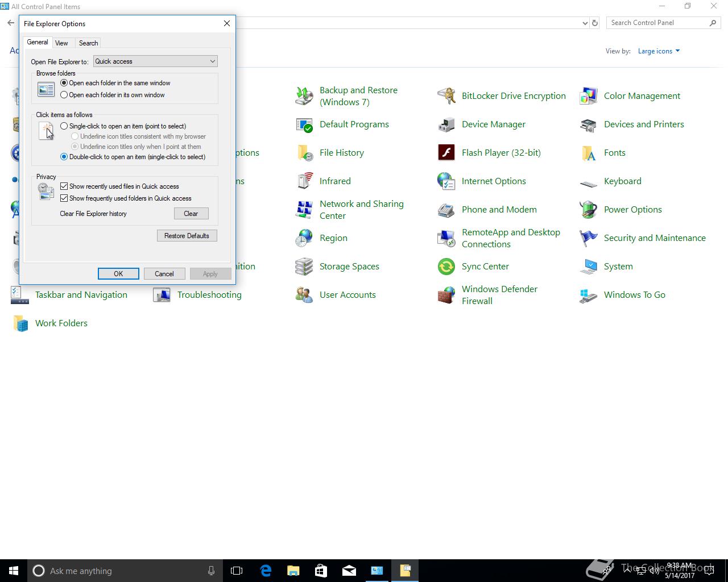The height and width of the screenshot is (582, 728).
Task: Open the Color Management icon
Action: (589, 96)
